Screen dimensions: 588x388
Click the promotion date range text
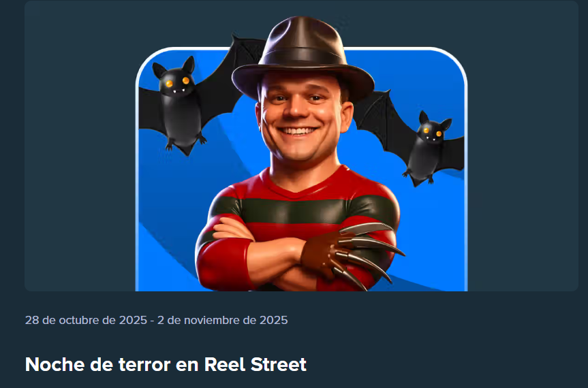157,320
